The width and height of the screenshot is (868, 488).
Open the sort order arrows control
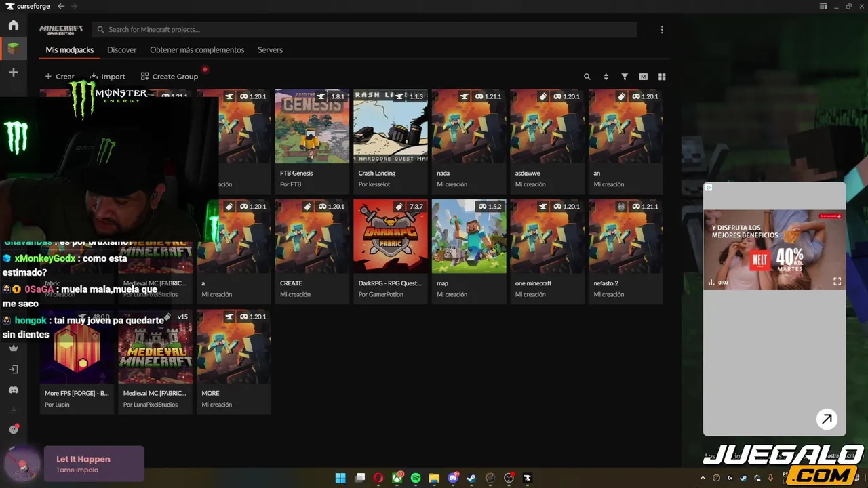(x=606, y=77)
